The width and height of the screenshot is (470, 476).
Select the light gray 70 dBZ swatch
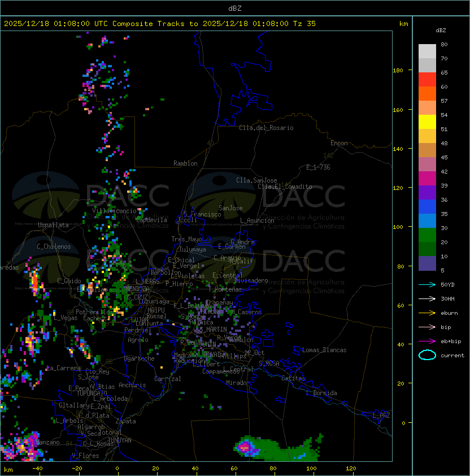pos(427,51)
